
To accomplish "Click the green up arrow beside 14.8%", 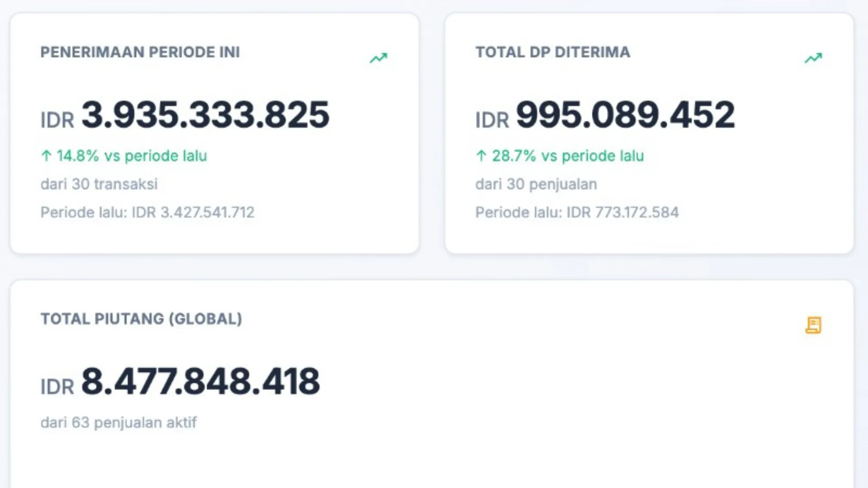I will (46, 156).
